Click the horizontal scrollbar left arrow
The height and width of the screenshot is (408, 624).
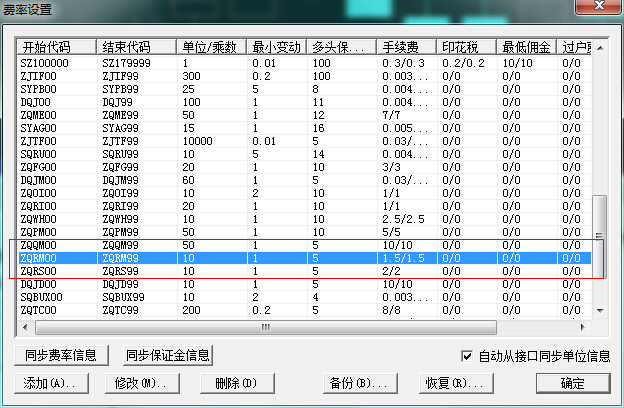(x=25, y=327)
